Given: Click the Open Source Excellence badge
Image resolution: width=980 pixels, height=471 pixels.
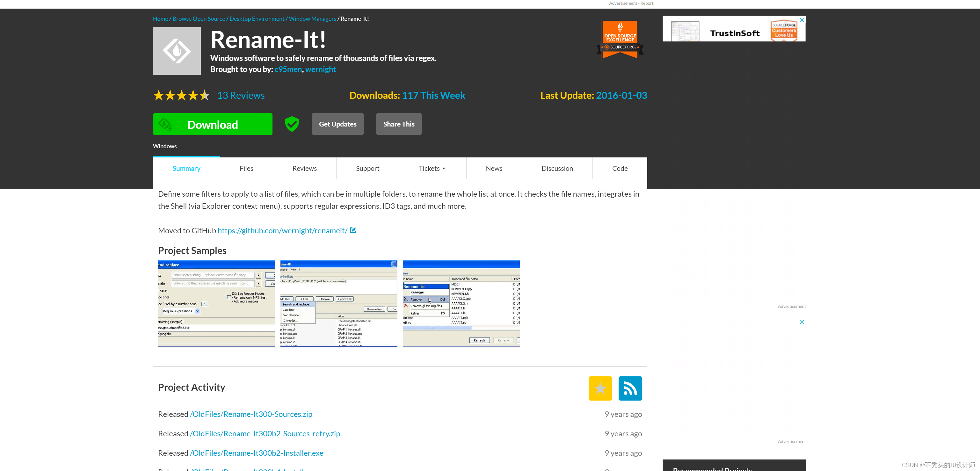Looking at the screenshot, I should (x=620, y=40).
